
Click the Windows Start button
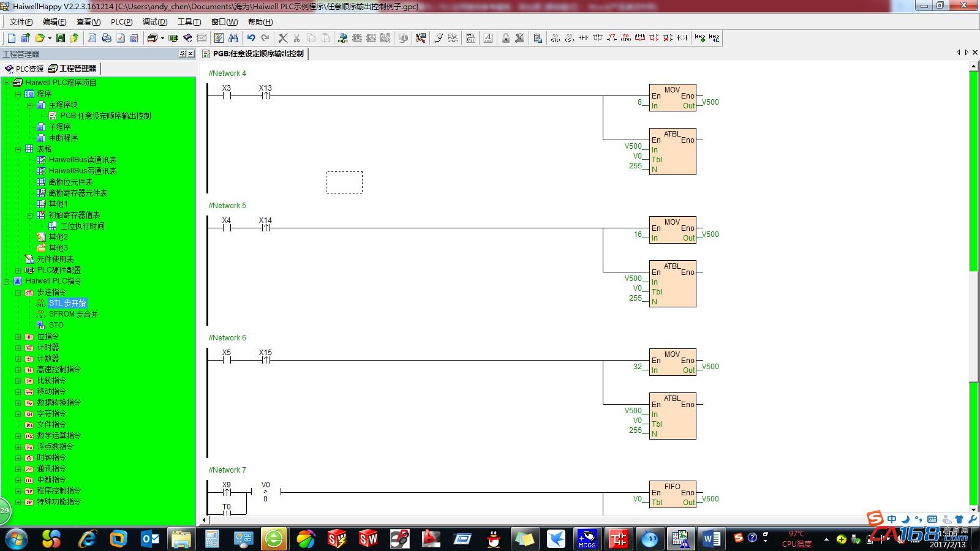click(17, 539)
